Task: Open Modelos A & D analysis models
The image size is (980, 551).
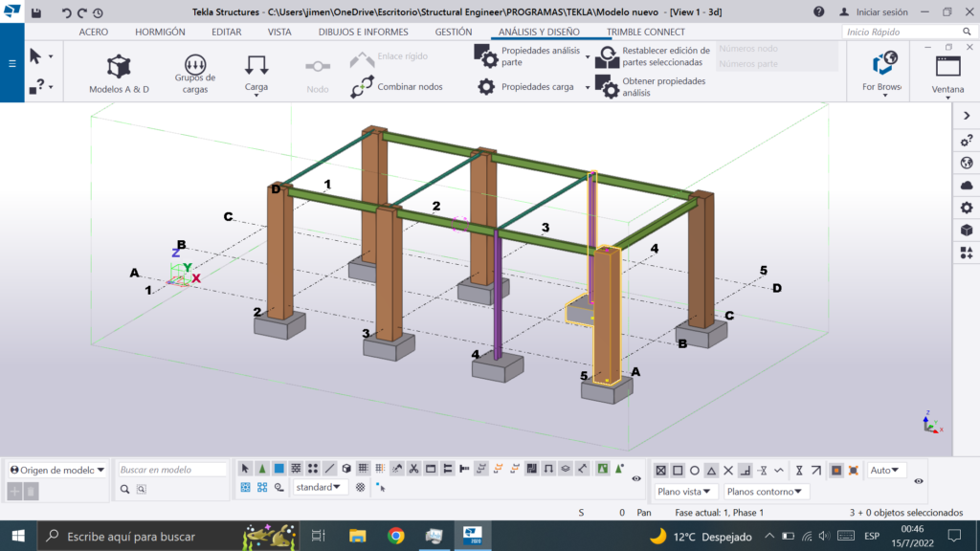Action: point(119,74)
